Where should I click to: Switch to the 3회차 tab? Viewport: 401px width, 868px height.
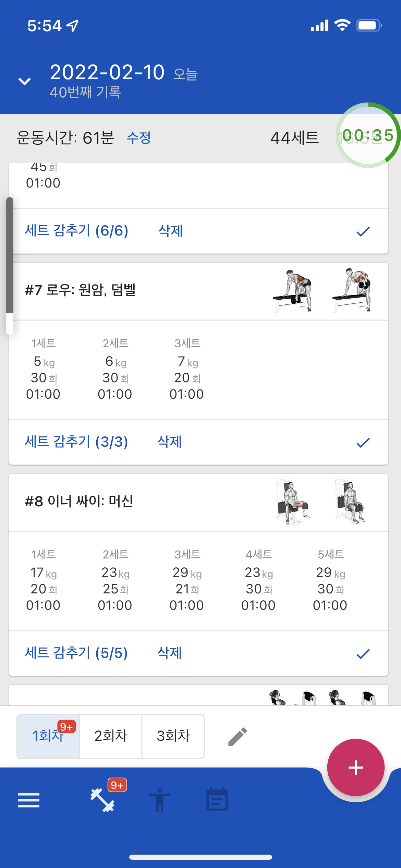(x=173, y=736)
